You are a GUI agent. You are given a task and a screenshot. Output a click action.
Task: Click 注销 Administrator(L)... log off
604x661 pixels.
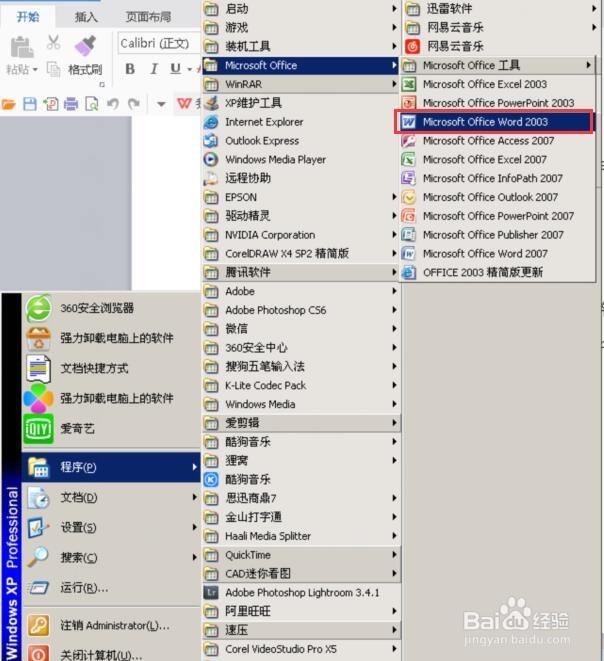click(x=112, y=626)
